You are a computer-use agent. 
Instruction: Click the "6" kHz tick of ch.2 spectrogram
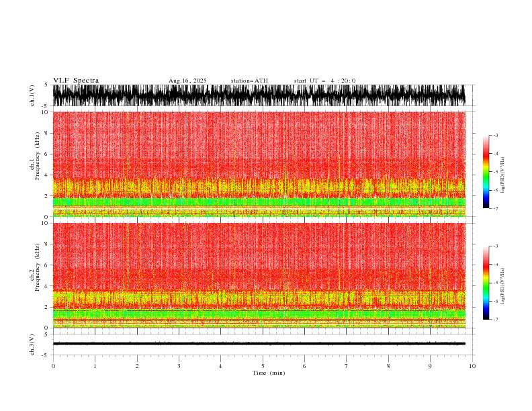coord(46,265)
